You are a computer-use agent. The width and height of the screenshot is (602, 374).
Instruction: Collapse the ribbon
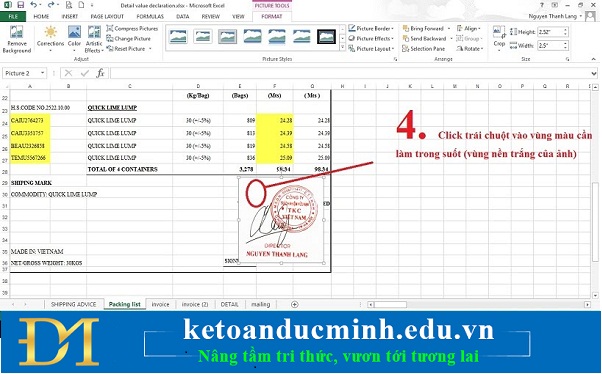point(594,59)
